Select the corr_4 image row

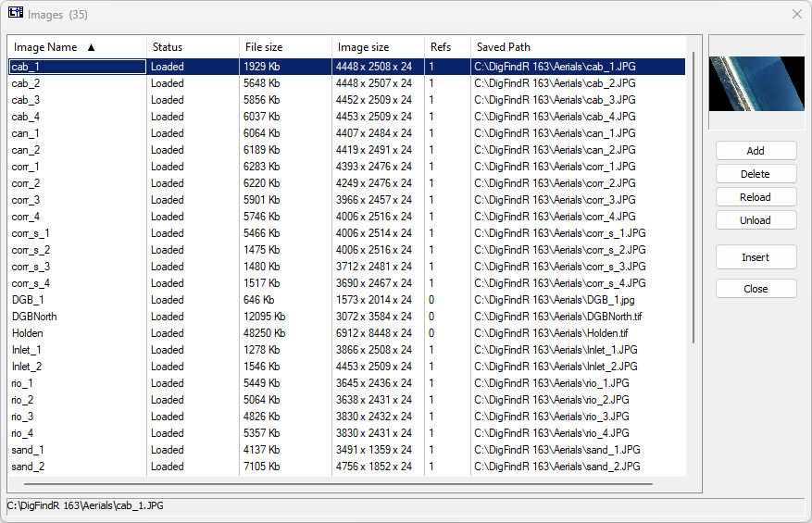coord(347,217)
